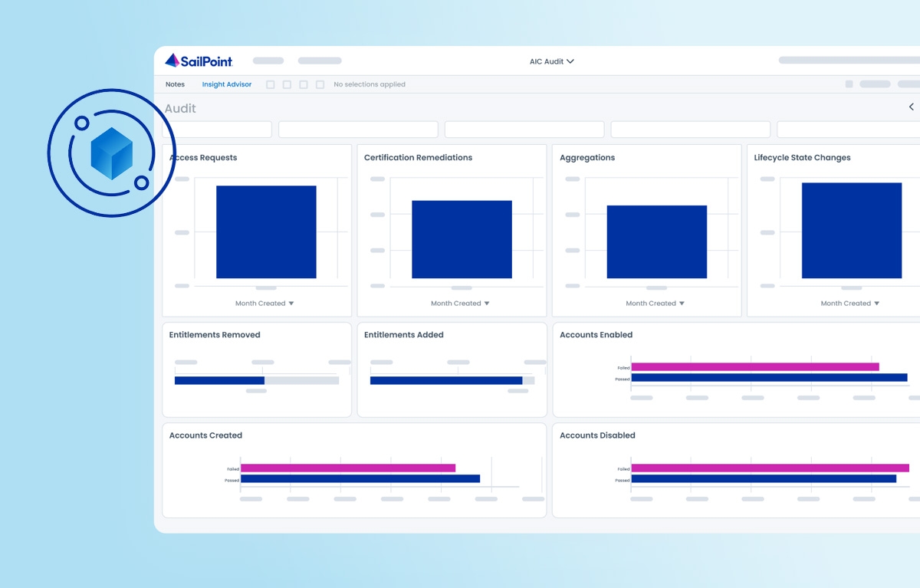Click the "Access Requests" chart title
The image size is (920, 588).
[x=203, y=157]
